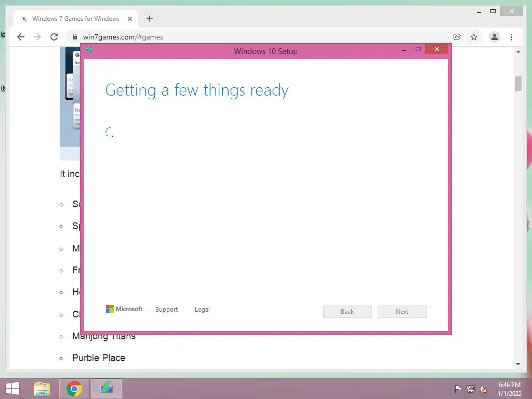
Task: Click the share page icon in Chrome
Action: (457, 37)
